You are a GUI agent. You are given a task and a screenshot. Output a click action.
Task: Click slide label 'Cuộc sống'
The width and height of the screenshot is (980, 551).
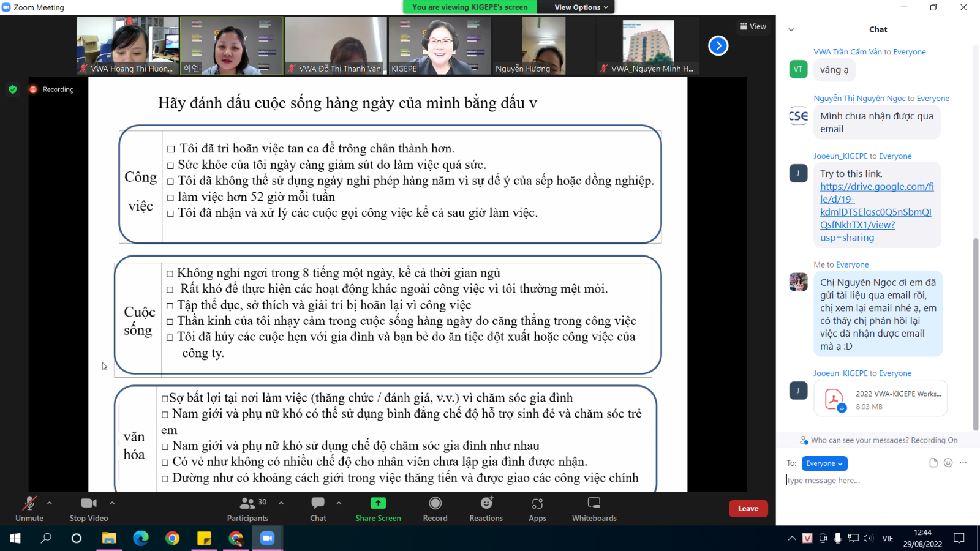[x=139, y=321]
